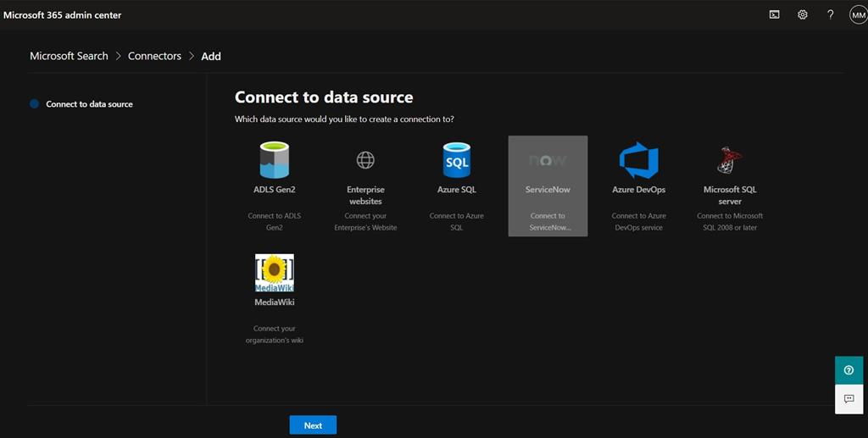The width and height of the screenshot is (868, 438).
Task: Pick the Azure SQL database icon
Action: pyautogui.click(x=457, y=160)
